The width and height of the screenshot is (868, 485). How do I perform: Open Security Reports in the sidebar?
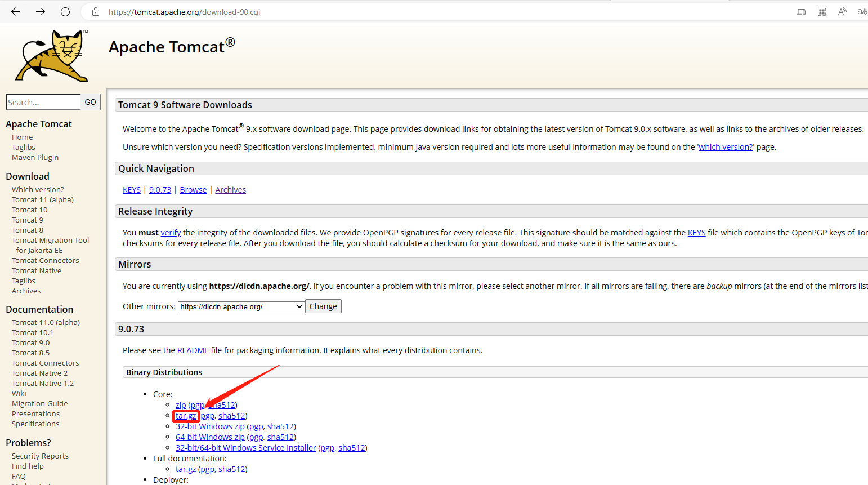coord(41,456)
